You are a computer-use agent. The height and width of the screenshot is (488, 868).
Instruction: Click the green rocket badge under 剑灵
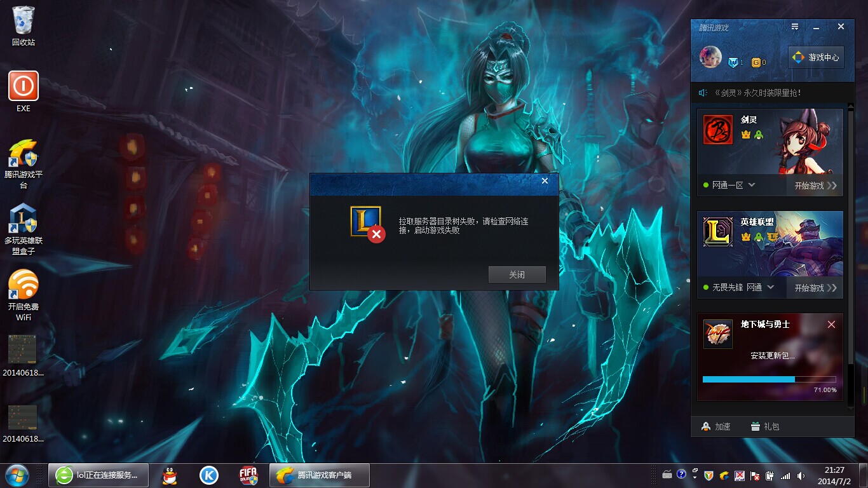click(x=759, y=135)
